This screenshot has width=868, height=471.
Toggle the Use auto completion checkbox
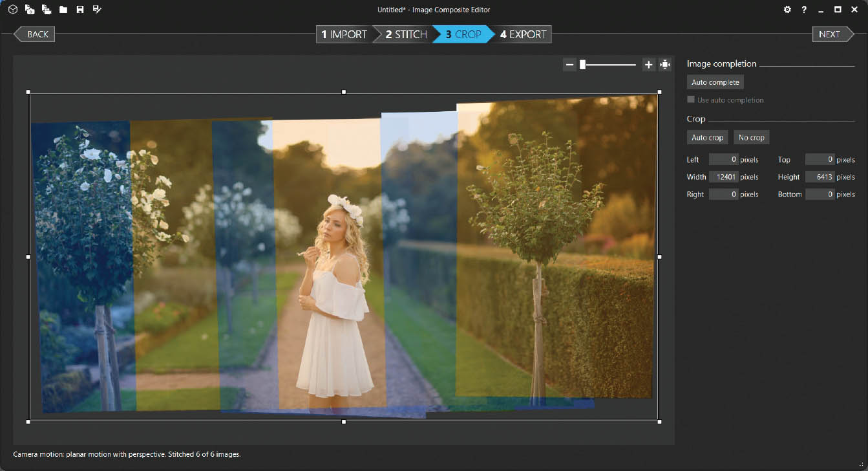click(x=691, y=100)
